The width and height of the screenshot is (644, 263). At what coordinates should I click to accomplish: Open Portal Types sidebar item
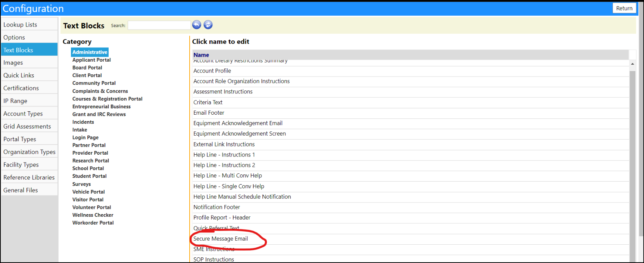tap(29, 139)
